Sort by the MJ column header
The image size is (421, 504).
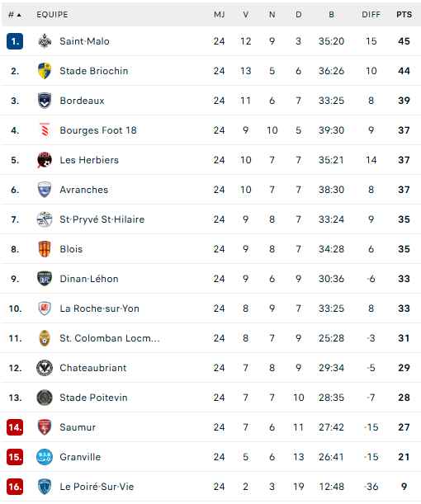point(219,15)
